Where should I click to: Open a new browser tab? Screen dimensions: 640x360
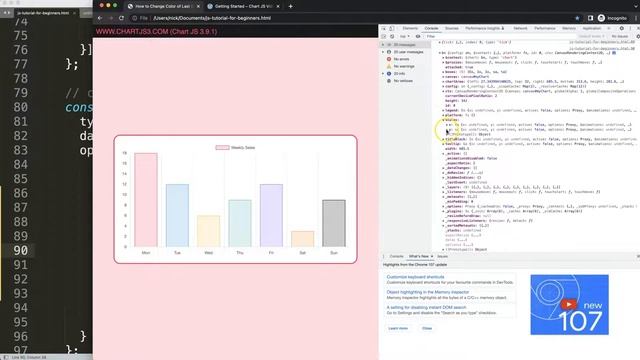(x=291, y=6)
